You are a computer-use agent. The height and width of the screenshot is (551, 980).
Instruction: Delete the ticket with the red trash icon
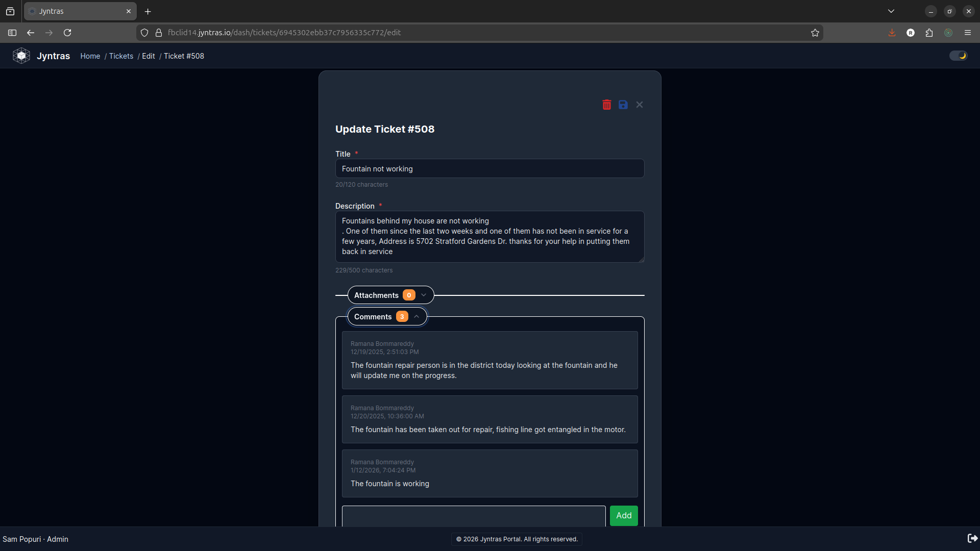(606, 105)
